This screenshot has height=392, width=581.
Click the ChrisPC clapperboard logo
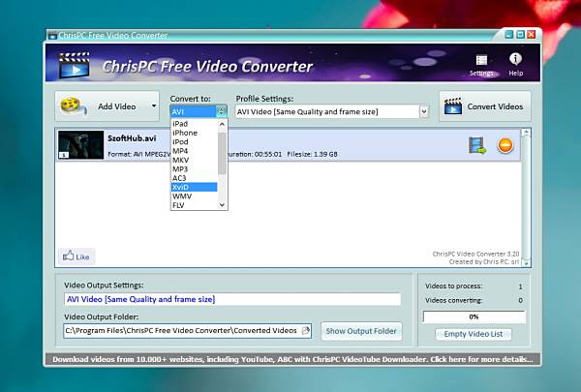pos(75,66)
